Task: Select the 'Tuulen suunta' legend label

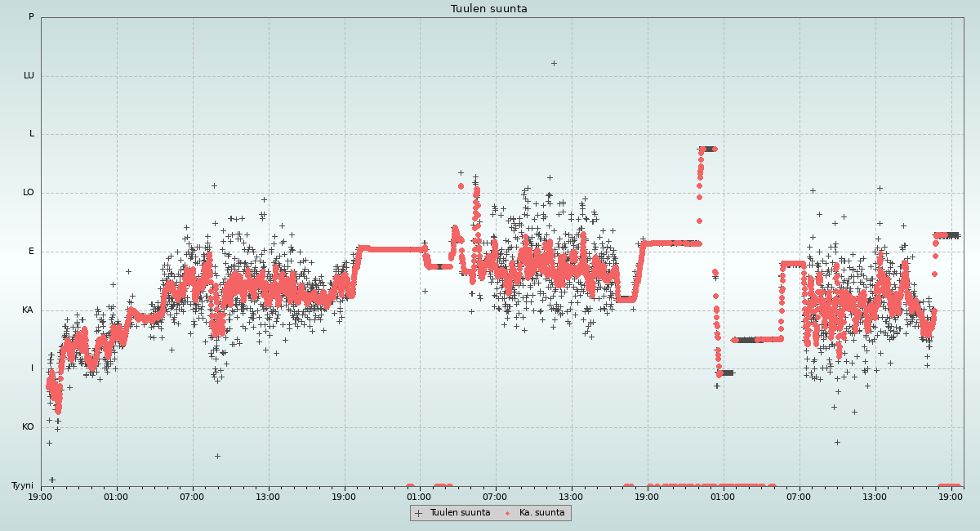Action: (460, 513)
